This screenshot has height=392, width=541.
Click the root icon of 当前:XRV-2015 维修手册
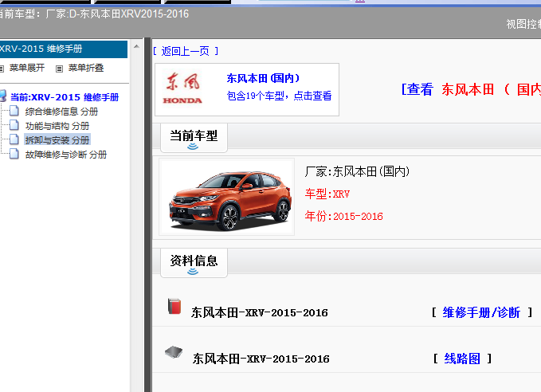[x=2, y=96]
